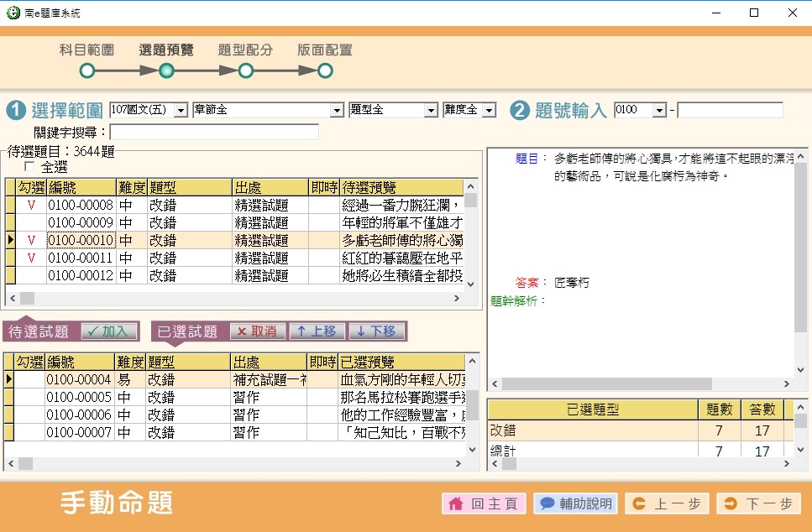
Task: Click the 回主頁 home button
Action: point(484,503)
